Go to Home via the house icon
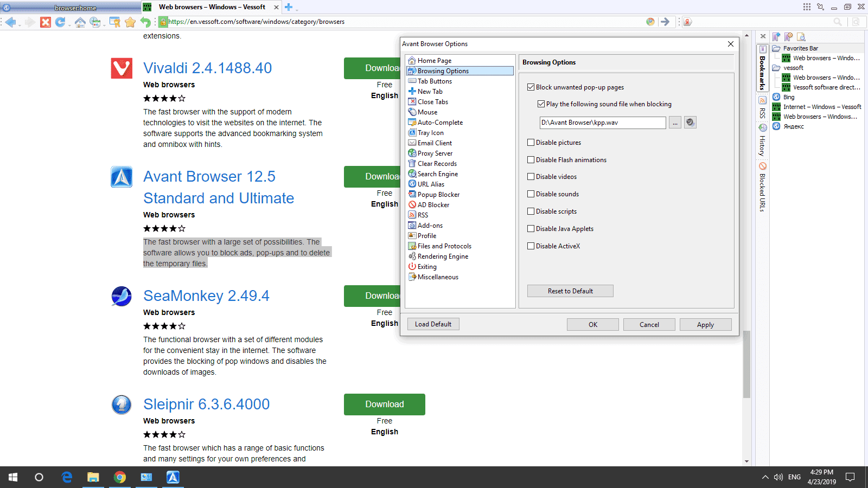868x488 pixels. pos(80,22)
